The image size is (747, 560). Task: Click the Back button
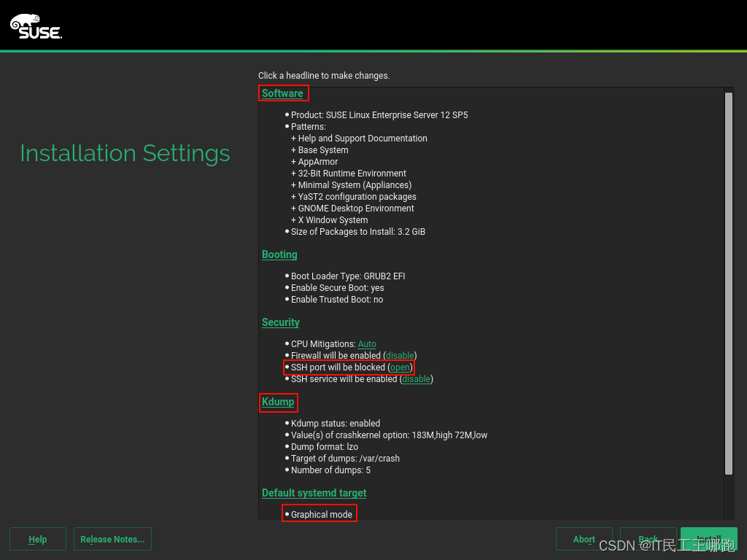pos(649,539)
